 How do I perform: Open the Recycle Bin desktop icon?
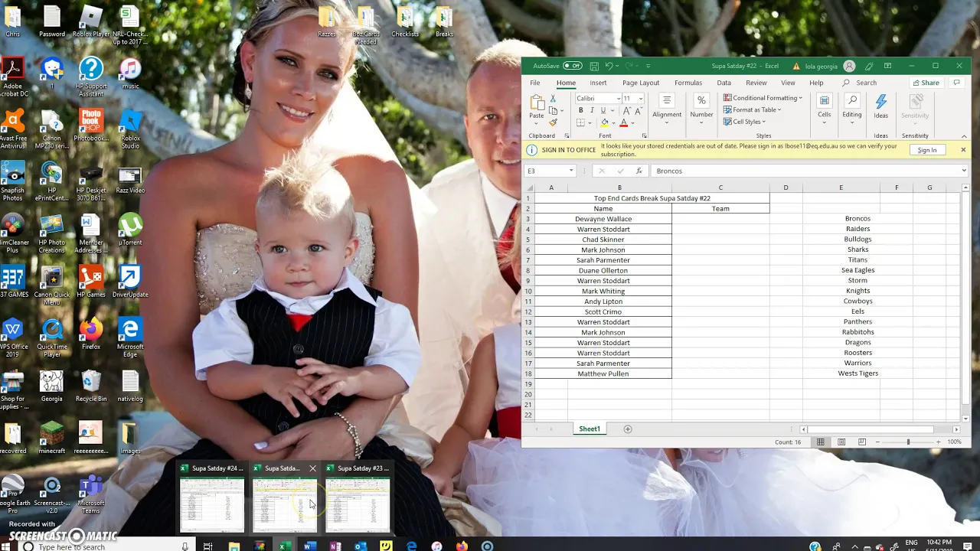tap(91, 387)
